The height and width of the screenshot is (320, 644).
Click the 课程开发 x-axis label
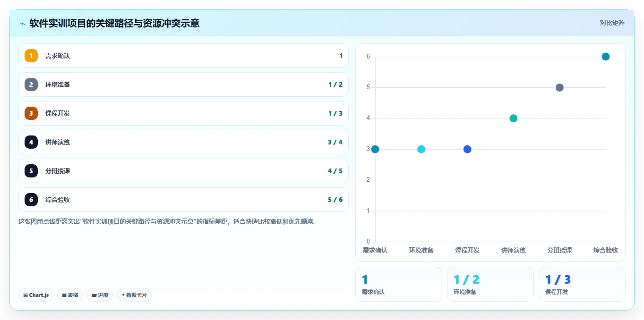467,250
